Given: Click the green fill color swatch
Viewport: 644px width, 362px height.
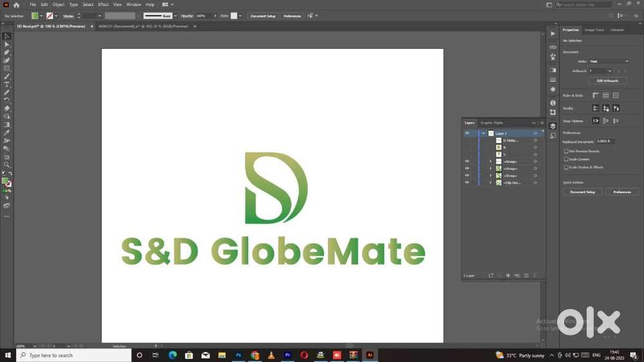Looking at the screenshot, I should pyautogui.click(x=35, y=15).
